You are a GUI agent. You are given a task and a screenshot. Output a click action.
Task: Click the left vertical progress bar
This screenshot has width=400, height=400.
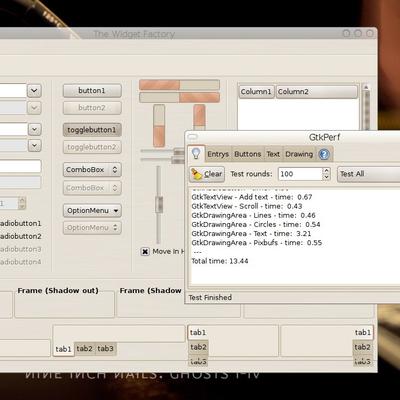(x=159, y=126)
